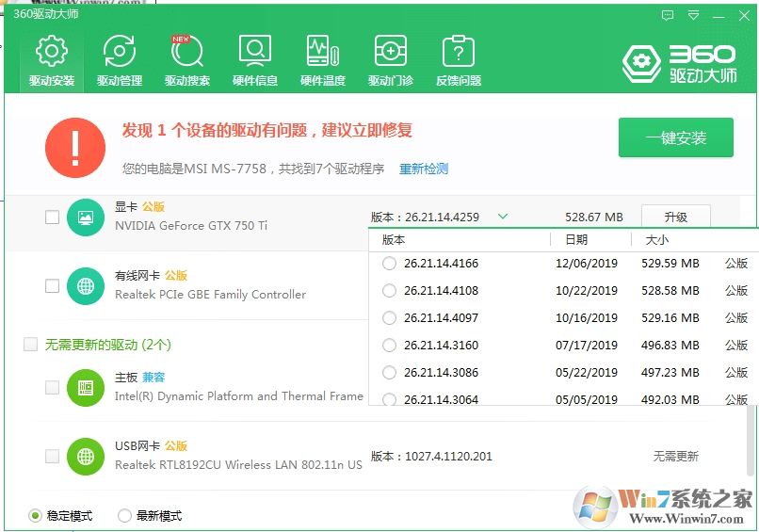Viewport: 759px width, 532px height.
Task: Open 驱动搜索 driver search icon
Action: 186,60
